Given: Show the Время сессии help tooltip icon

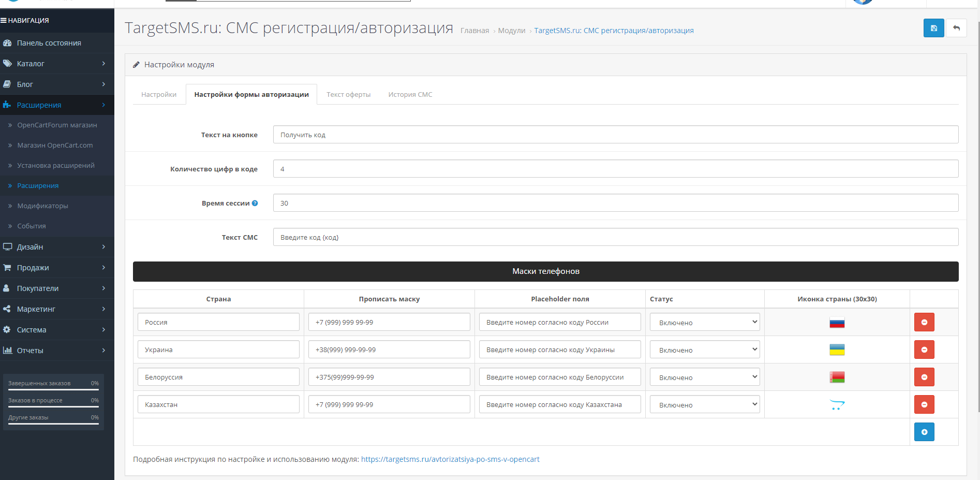Looking at the screenshot, I should click(255, 203).
